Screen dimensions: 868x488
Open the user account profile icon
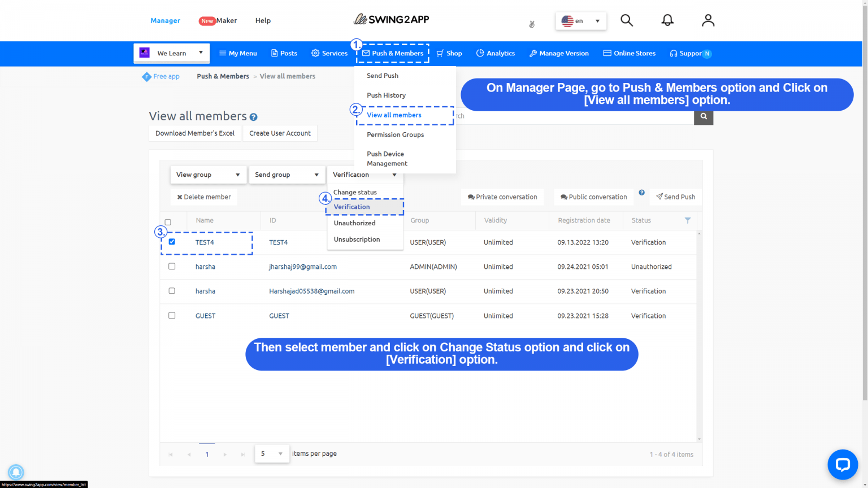(x=708, y=20)
